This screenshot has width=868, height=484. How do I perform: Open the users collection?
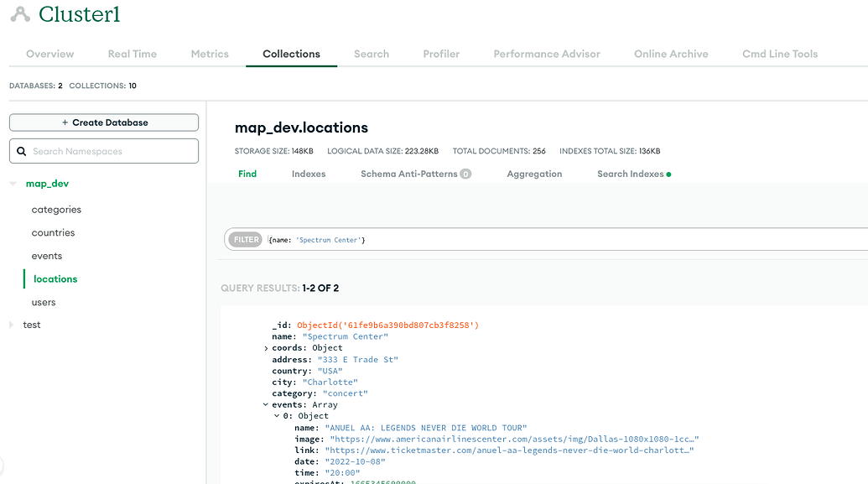click(x=44, y=302)
